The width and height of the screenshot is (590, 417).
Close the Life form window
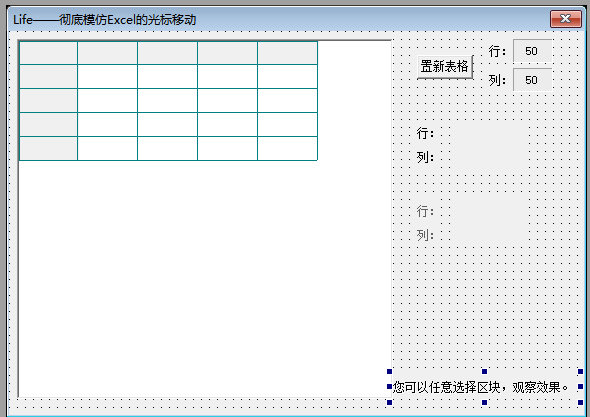coord(566,19)
